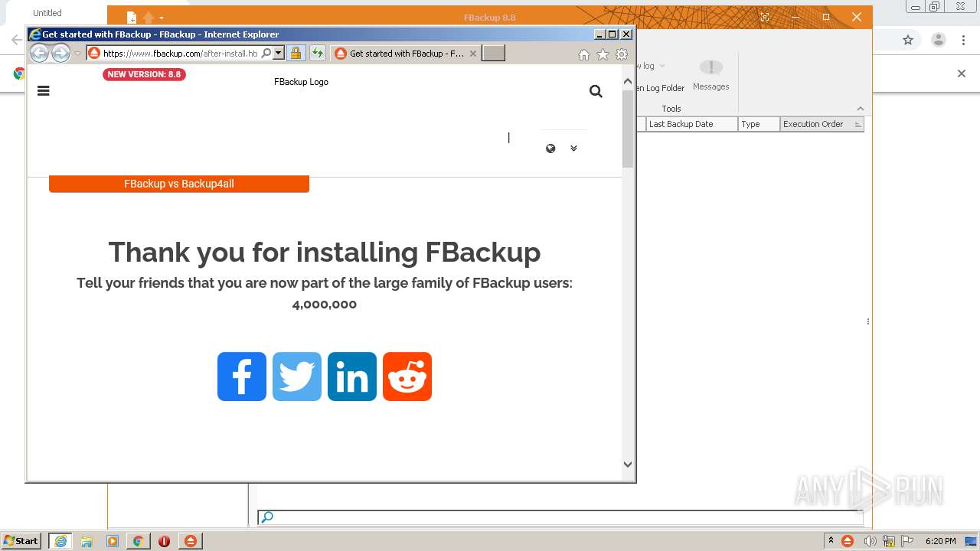Open a new tab in Internet Explorer
Image resolution: width=980 pixels, height=551 pixels.
point(493,53)
